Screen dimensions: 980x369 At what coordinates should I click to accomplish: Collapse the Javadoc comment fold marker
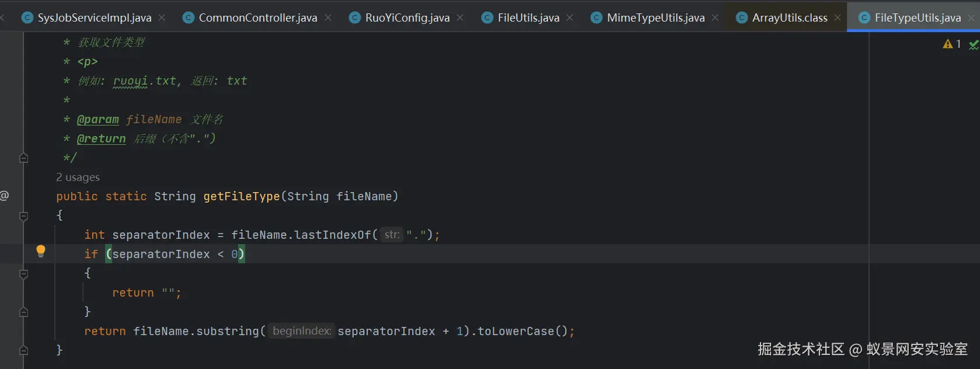point(24,158)
